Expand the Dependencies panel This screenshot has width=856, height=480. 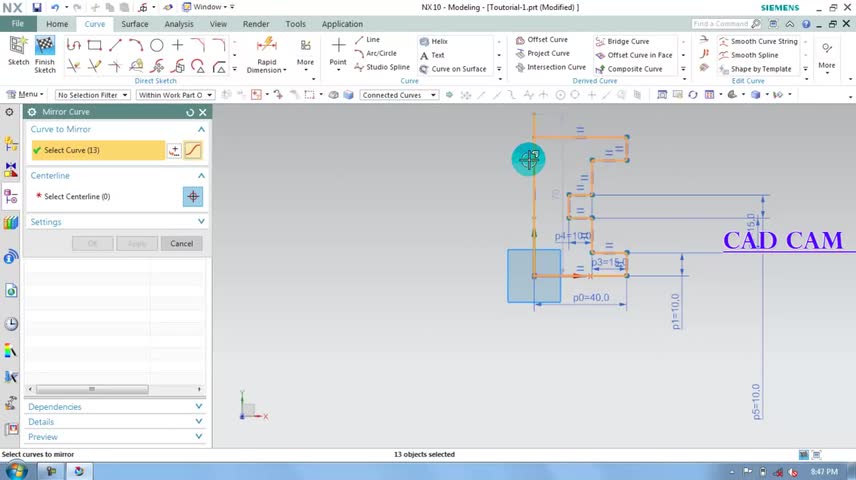tap(199, 407)
